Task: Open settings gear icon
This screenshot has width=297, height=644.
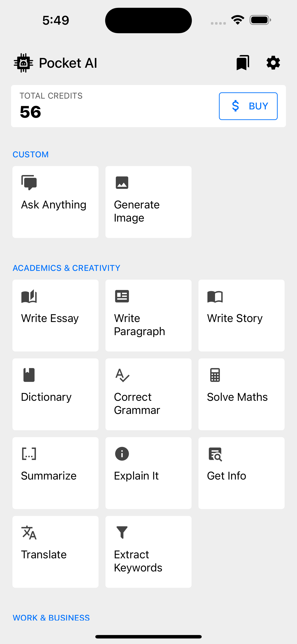Action: tap(273, 63)
